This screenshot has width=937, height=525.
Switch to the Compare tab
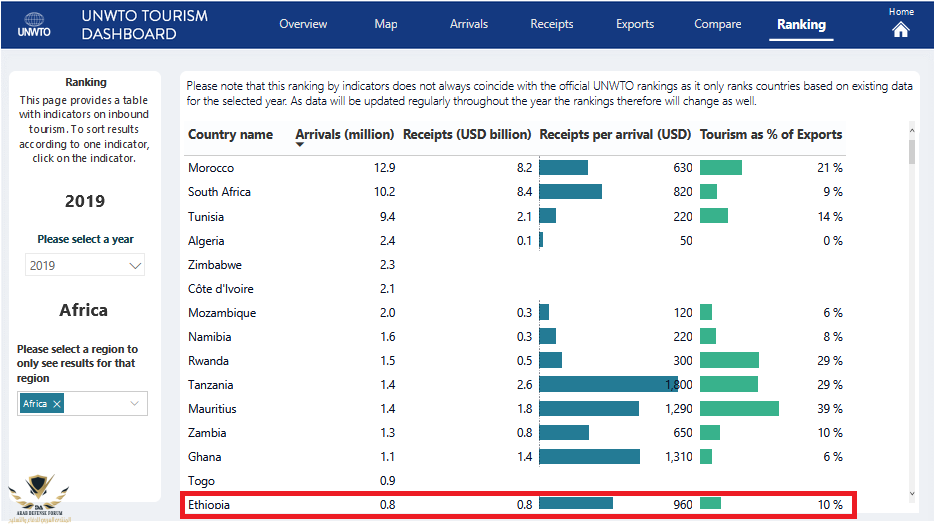pos(718,24)
